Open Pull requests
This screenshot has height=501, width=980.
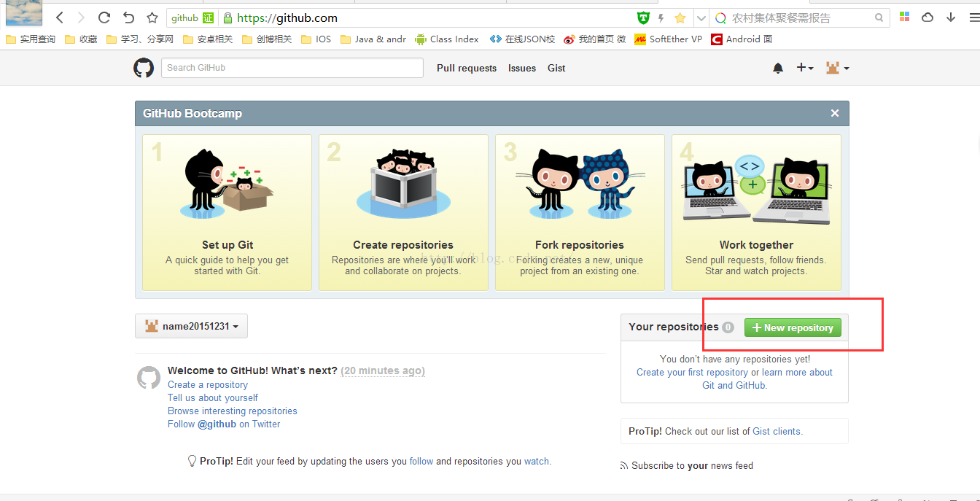467,68
